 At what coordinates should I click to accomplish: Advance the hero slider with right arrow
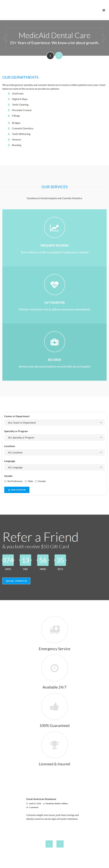click(104, 38)
